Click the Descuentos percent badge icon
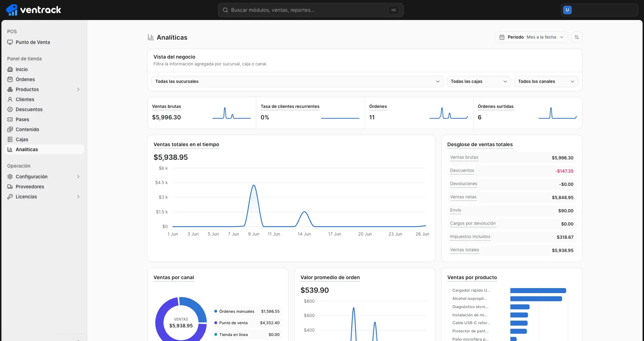This screenshot has width=644, height=341. (x=10, y=109)
